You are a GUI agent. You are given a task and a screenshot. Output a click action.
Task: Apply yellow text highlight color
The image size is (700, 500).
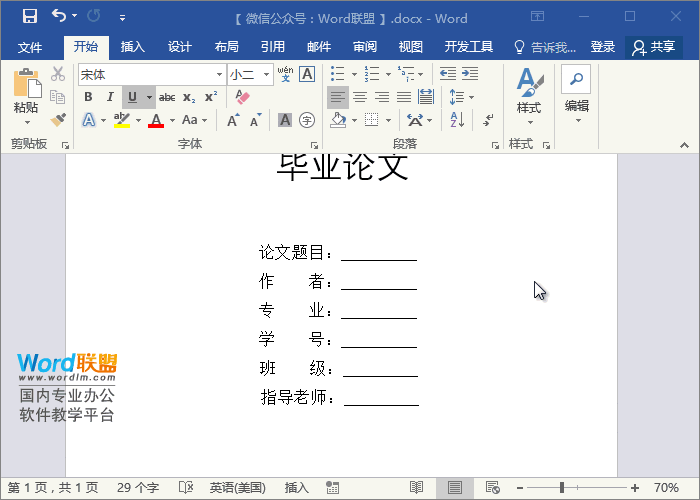tap(121, 120)
